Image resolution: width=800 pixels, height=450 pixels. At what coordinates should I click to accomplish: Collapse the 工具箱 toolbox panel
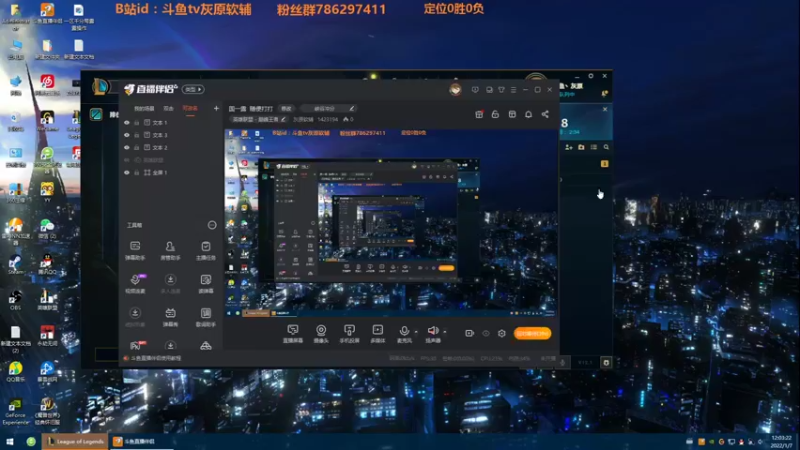coord(212,225)
